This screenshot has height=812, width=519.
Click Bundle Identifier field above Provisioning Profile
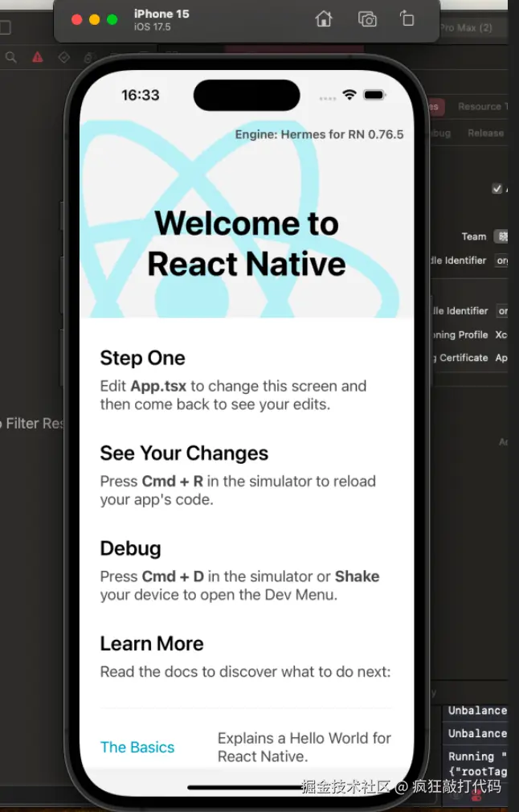click(502, 310)
